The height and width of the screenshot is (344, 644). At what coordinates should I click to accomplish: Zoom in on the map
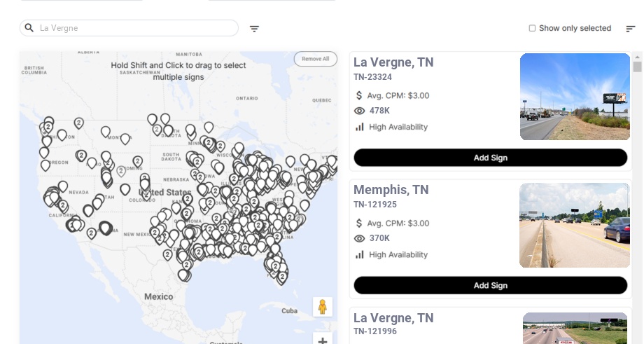pyautogui.click(x=323, y=340)
